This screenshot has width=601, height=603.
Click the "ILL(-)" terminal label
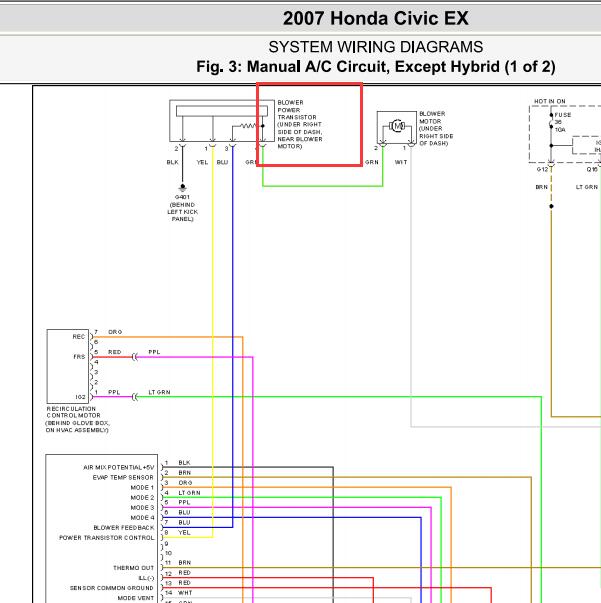[x=146, y=578]
